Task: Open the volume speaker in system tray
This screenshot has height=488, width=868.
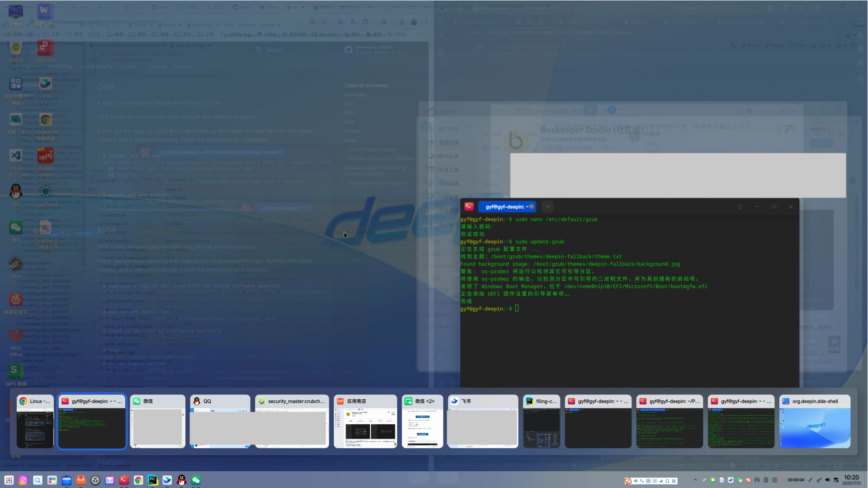Action: [x=828, y=480]
